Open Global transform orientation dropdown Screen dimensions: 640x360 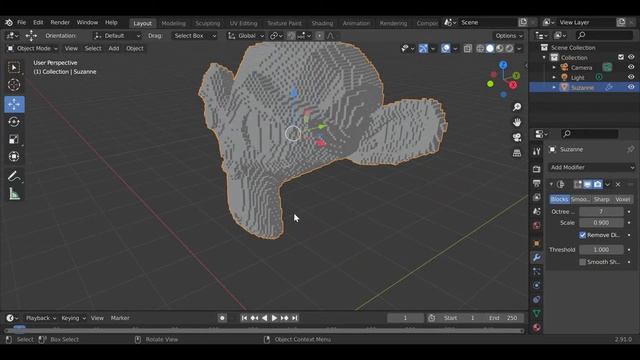click(x=246, y=36)
